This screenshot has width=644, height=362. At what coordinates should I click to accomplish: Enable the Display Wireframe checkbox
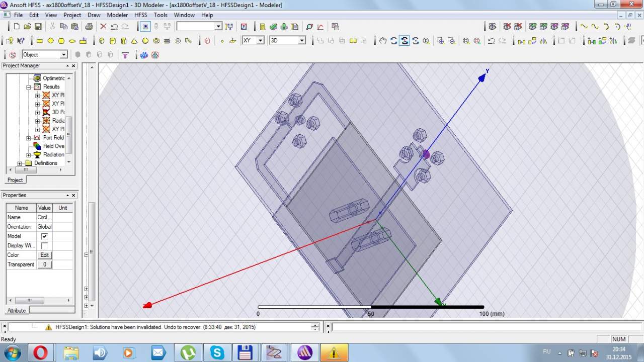point(44,246)
